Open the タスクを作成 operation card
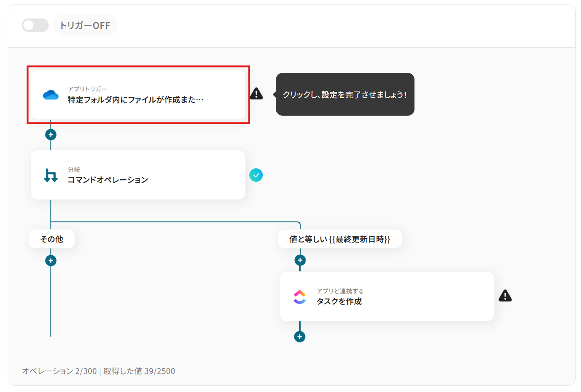 click(x=387, y=296)
